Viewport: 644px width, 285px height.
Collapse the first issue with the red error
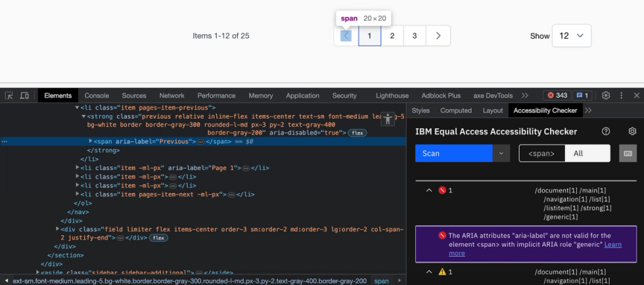pos(429,190)
